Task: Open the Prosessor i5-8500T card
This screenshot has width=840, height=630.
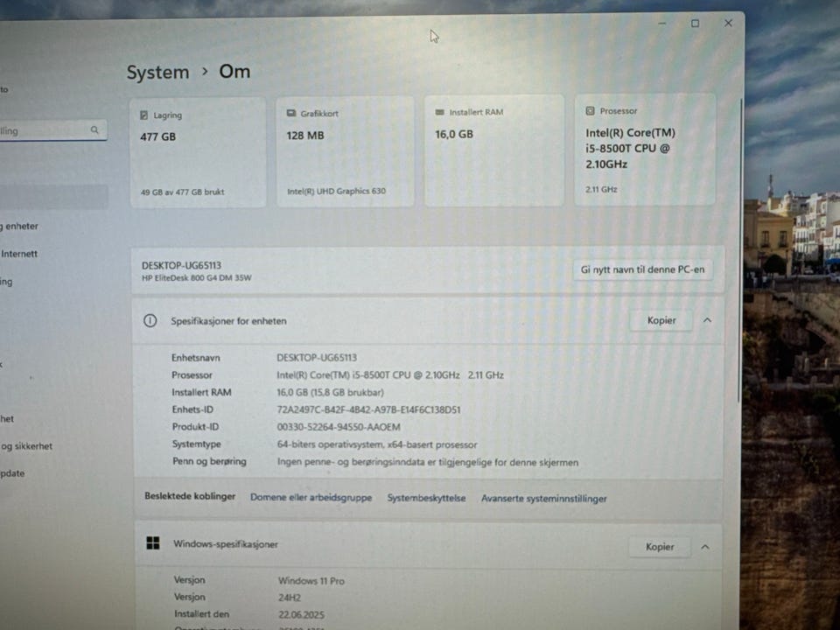Action: click(x=645, y=150)
